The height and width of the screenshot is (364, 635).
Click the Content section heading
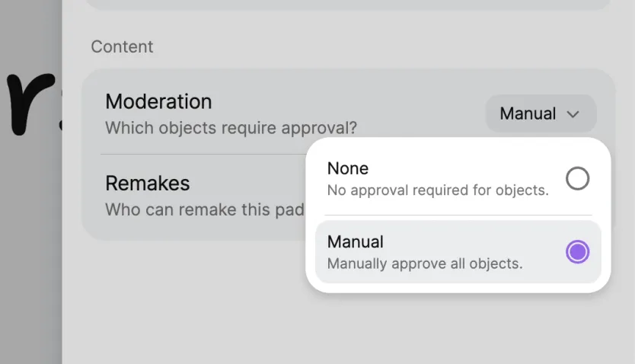tap(122, 46)
